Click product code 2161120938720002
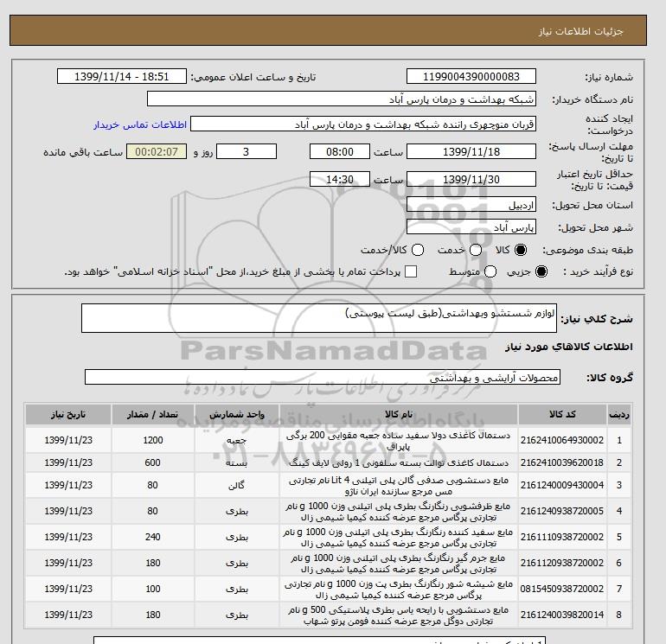666x644 pixels. 562,563
